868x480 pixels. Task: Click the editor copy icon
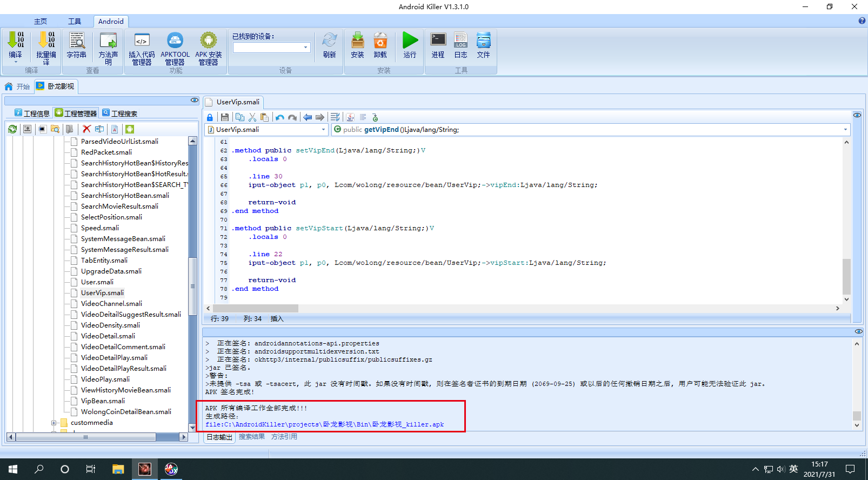click(240, 117)
